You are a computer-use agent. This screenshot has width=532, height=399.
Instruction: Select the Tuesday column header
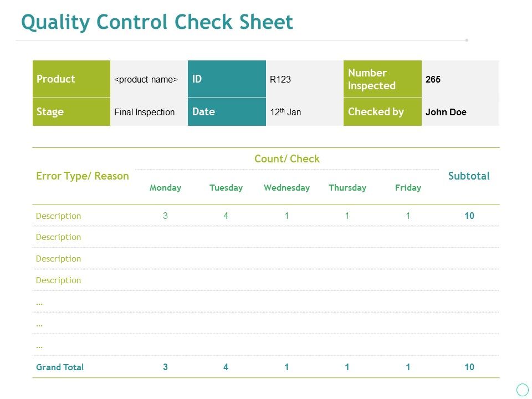point(226,188)
